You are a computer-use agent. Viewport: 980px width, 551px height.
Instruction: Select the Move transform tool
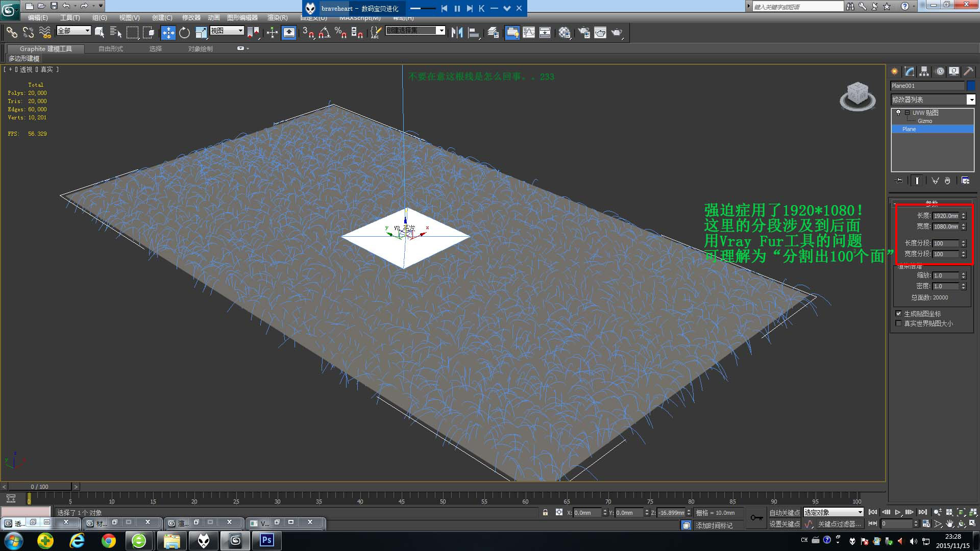click(x=168, y=33)
